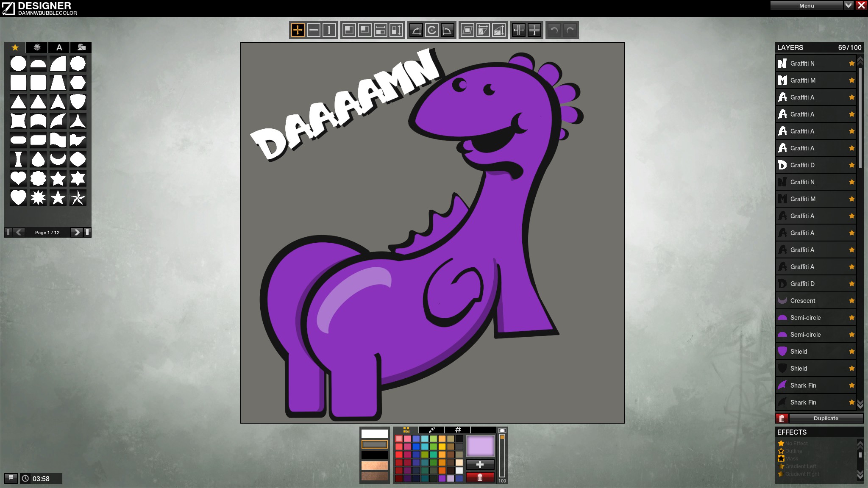Image resolution: width=868 pixels, height=488 pixels.
Task: Delete selected layer with red trash icon
Action: point(782,418)
